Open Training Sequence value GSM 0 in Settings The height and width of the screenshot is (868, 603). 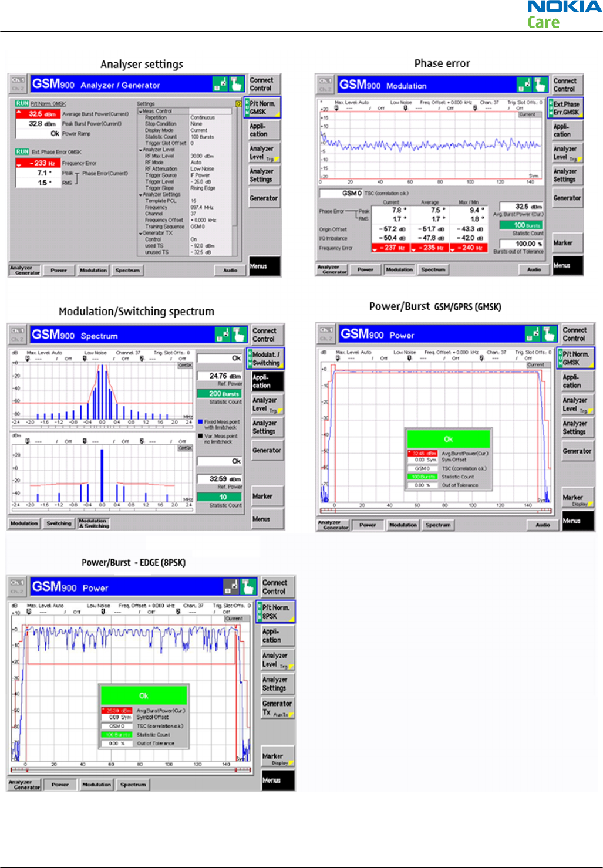(x=197, y=227)
